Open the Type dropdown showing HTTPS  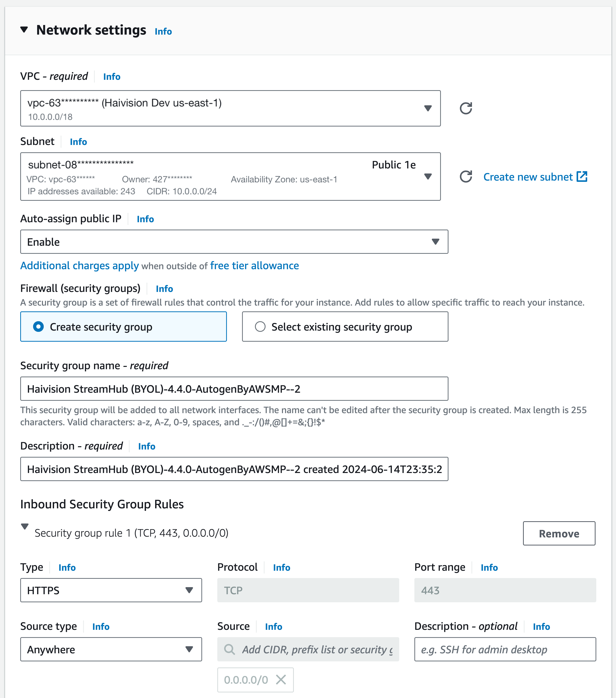coord(189,590)
